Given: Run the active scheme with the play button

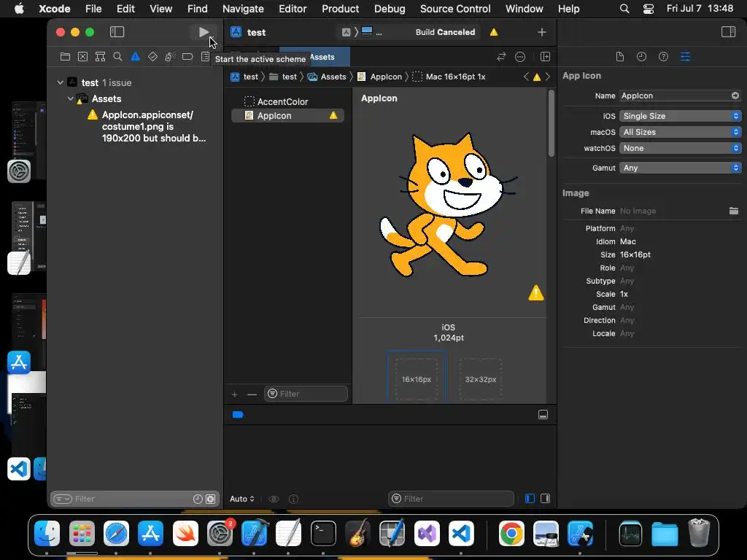Looking at the screenshot, I should (204, 32).
